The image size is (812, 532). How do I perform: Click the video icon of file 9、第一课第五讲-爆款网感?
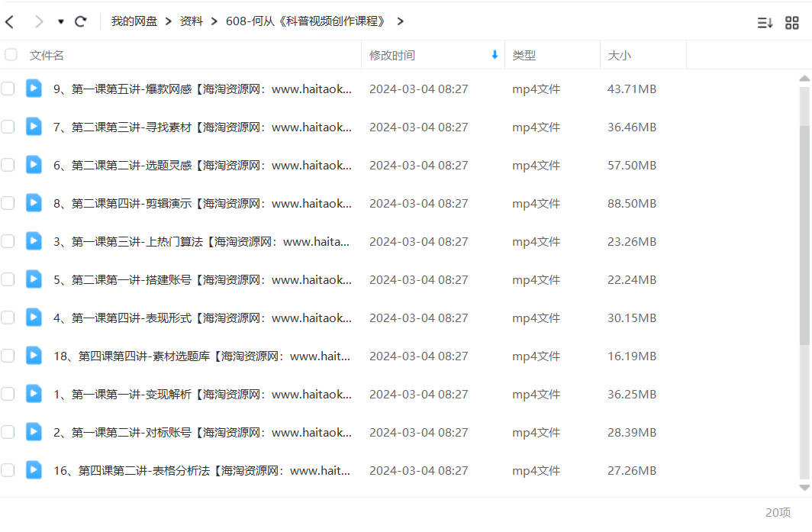click(x=34, y=89)
